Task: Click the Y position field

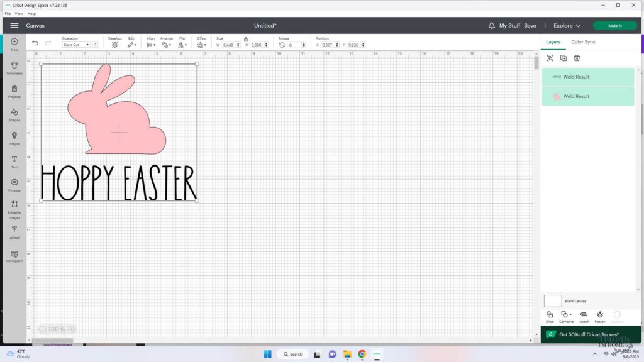Action: pos(353,45)
